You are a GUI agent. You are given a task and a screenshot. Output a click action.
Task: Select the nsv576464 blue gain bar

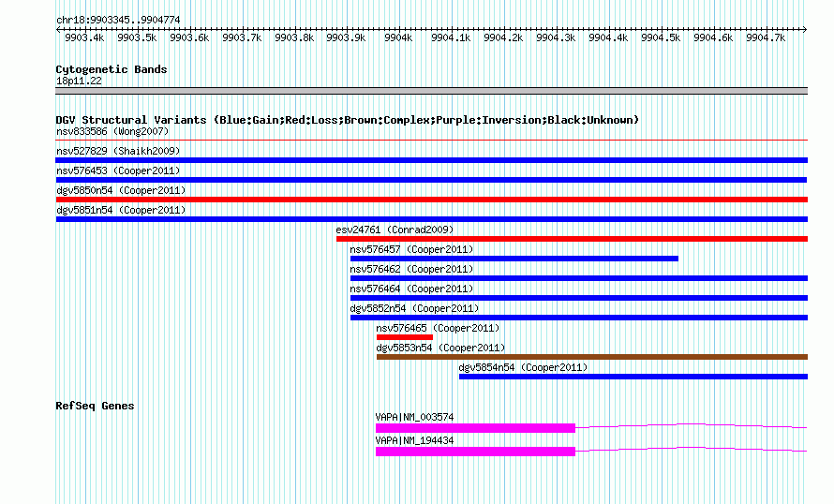(x=579, y=298)
